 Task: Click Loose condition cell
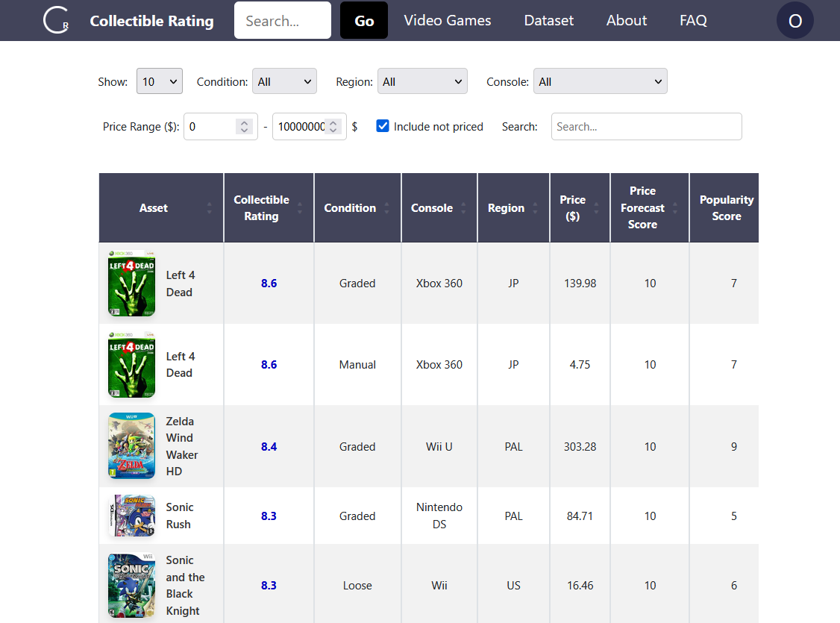pos(357,586)
